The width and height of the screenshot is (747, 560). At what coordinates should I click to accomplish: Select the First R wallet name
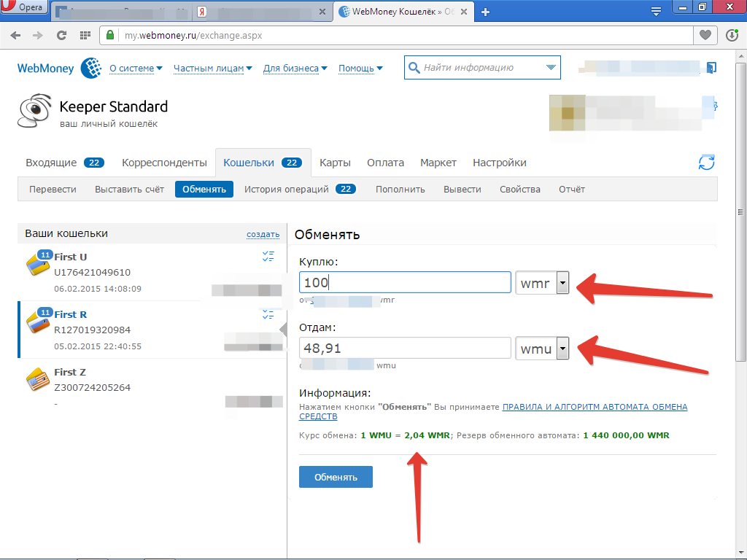[71, 314]
